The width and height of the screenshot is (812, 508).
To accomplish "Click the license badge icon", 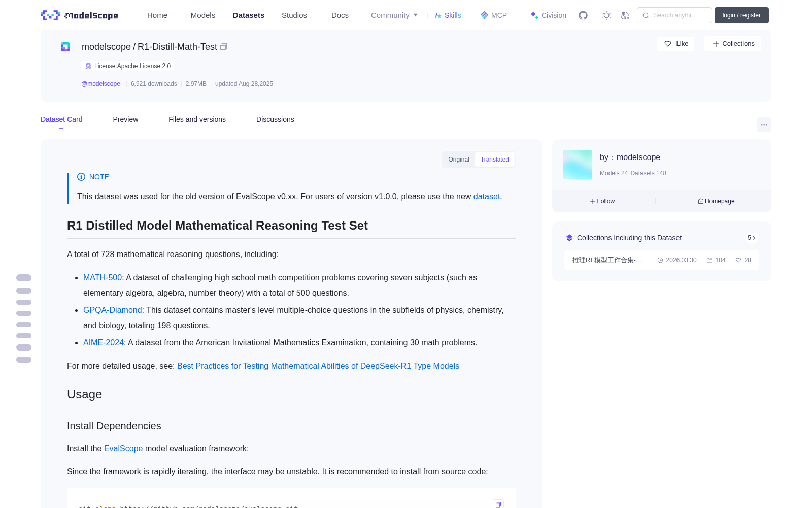I will point(88,66).
